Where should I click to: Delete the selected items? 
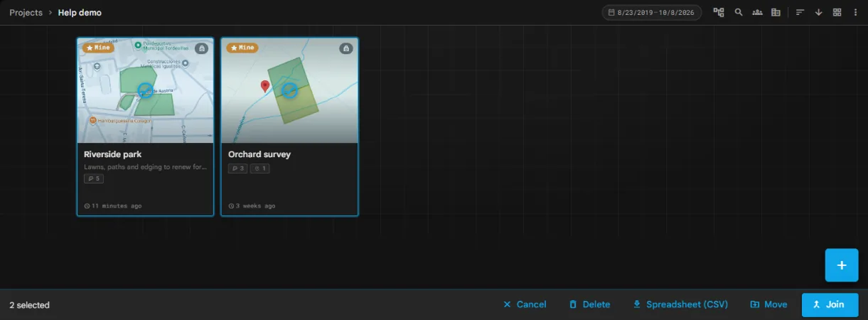pyautogui.click(x=589, y=304)
